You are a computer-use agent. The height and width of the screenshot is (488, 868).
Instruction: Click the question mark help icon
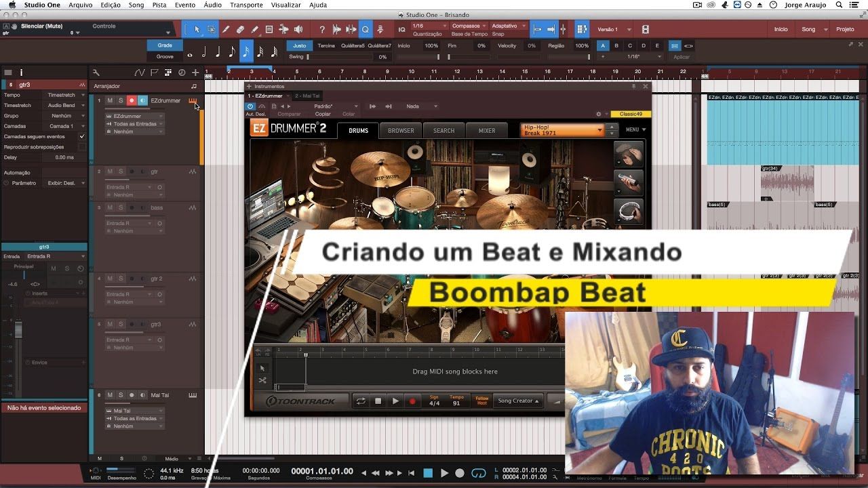[322, 30]
